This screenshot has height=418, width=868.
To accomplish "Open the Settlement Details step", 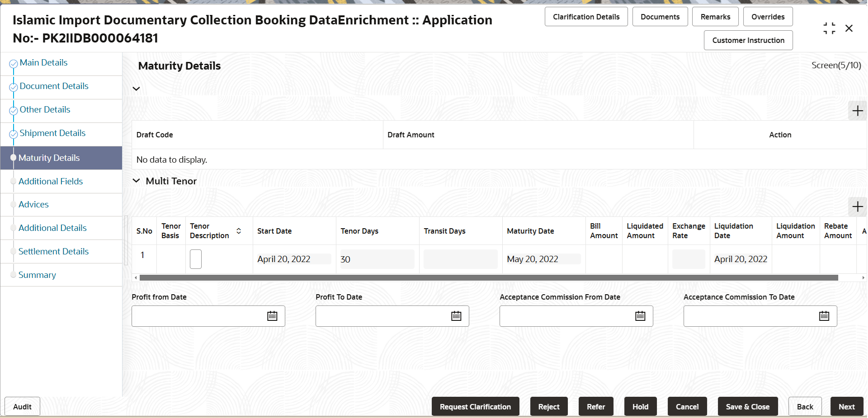I will tap(53, 251).
